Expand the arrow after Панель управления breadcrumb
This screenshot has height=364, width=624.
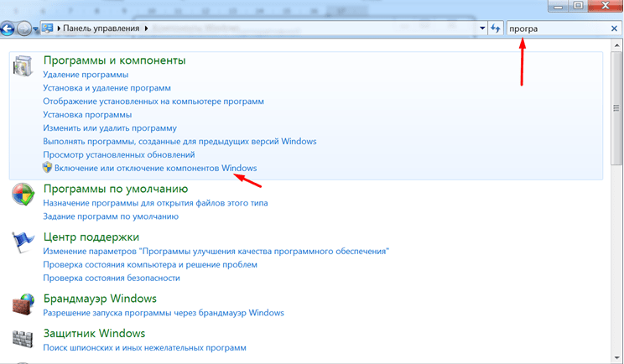(x=147, y=29)
